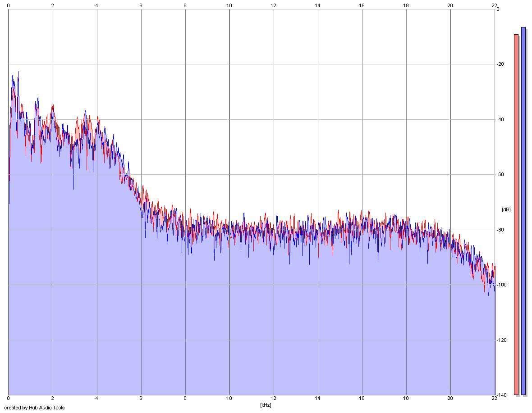The width and height of the screenshot is (532, 413).
Task: Click the -100 dB scale label
Action: (501, 285)
